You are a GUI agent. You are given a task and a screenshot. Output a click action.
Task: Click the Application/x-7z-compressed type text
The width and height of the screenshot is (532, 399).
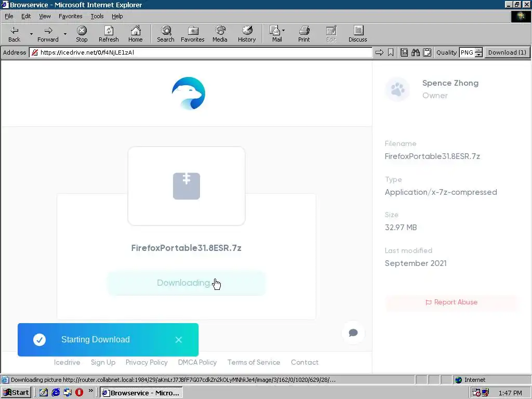pos(441,192)
